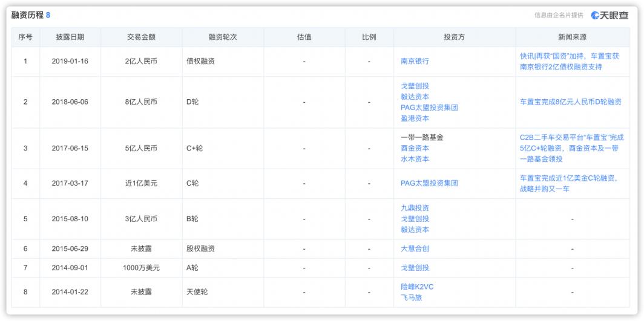Open news about 5亿C+轮融资

[x=572, y=148]
